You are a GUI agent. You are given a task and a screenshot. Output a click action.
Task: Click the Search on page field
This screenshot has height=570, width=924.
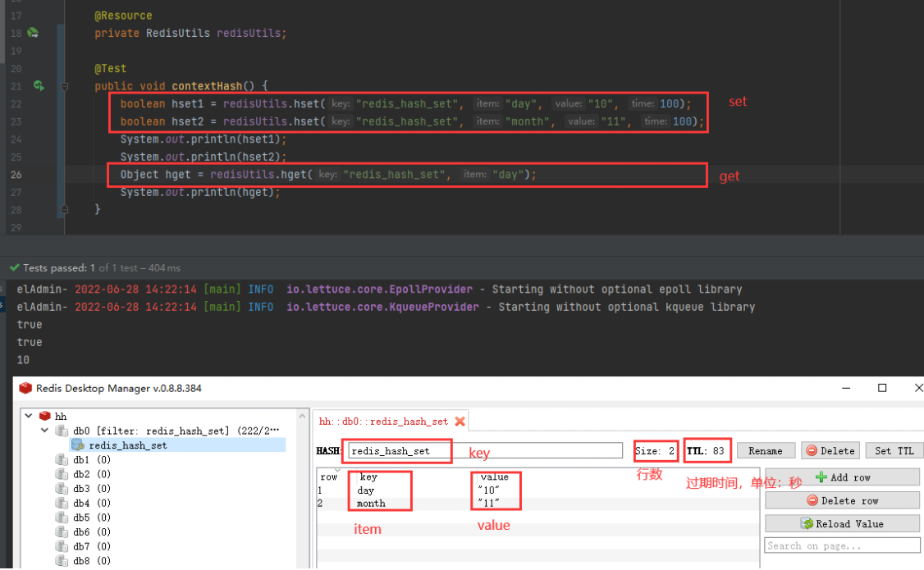point(842,546)
